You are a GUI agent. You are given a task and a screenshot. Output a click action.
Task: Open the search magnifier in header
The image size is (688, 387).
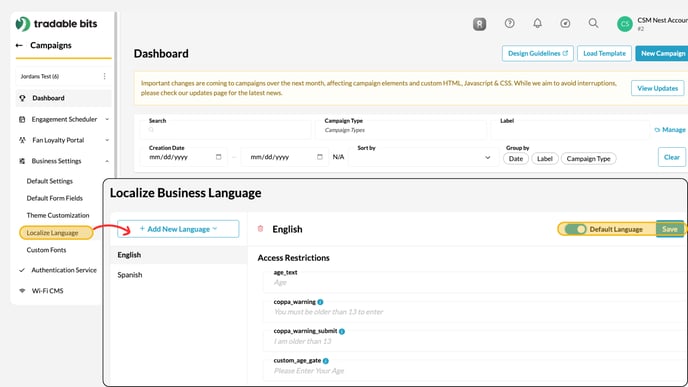593,23
